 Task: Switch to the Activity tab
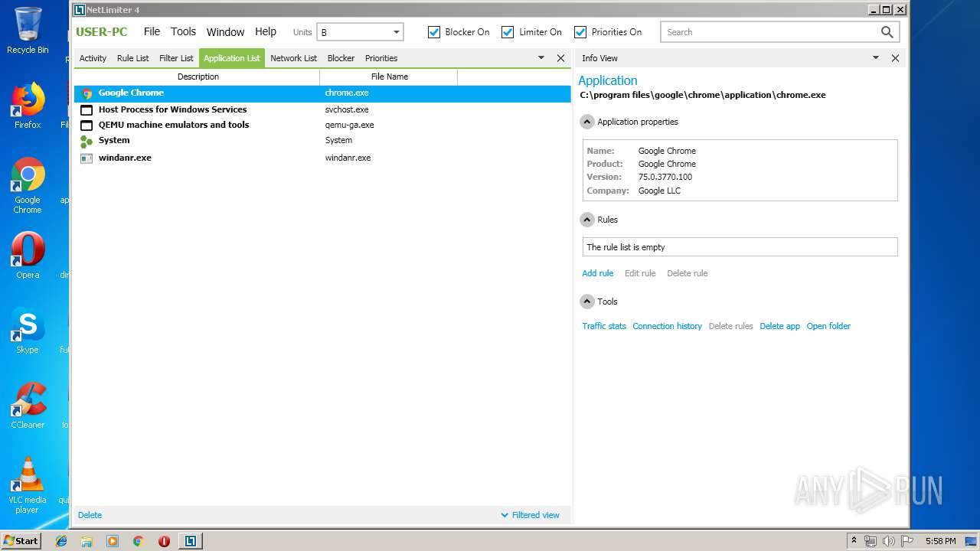point(93,58)
